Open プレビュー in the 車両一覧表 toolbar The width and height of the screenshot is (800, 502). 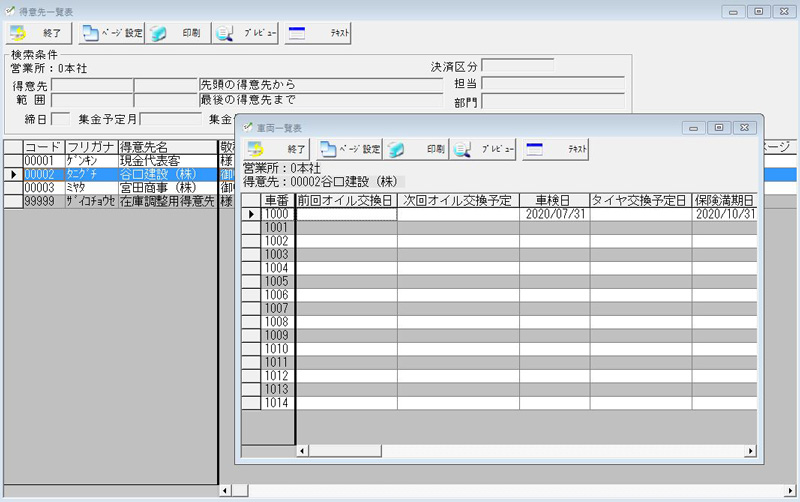(x=484, y=149)
